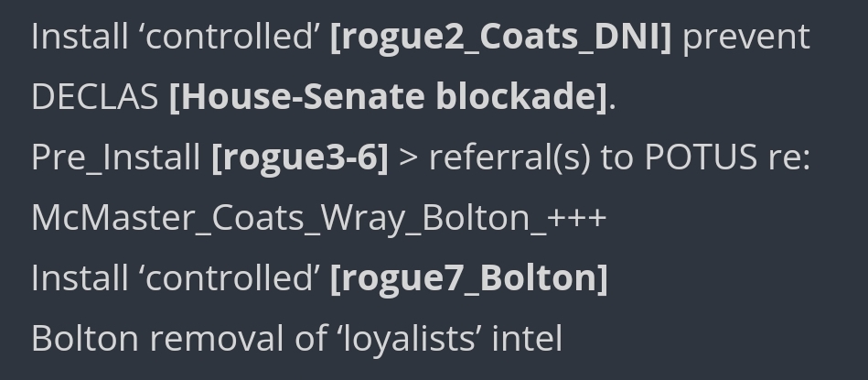Click the word POTUS
The image size is (868, 380).
pos(701,157)
